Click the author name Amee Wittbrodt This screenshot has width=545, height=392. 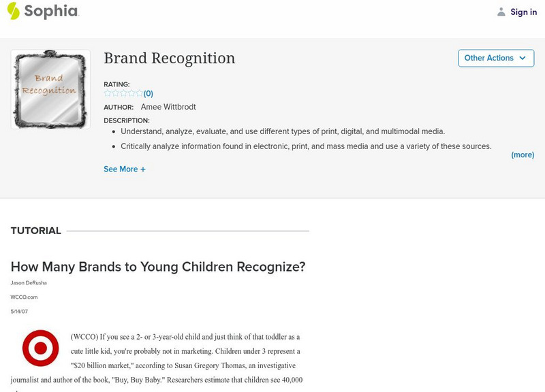point(168,106)
